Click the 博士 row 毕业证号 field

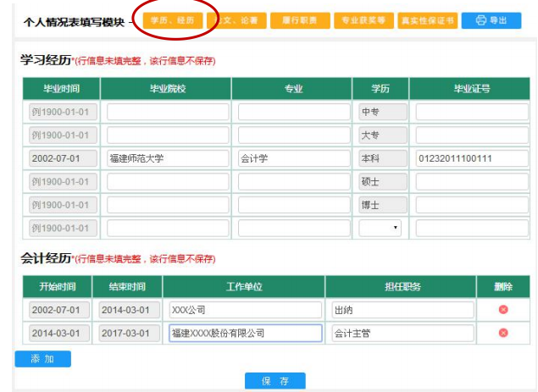(x=472, y=205)
